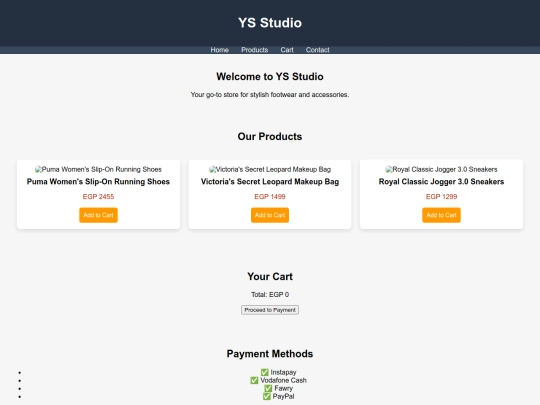
Task: Click the Welcome to YS Studio heading
Action: pos(270,76)
